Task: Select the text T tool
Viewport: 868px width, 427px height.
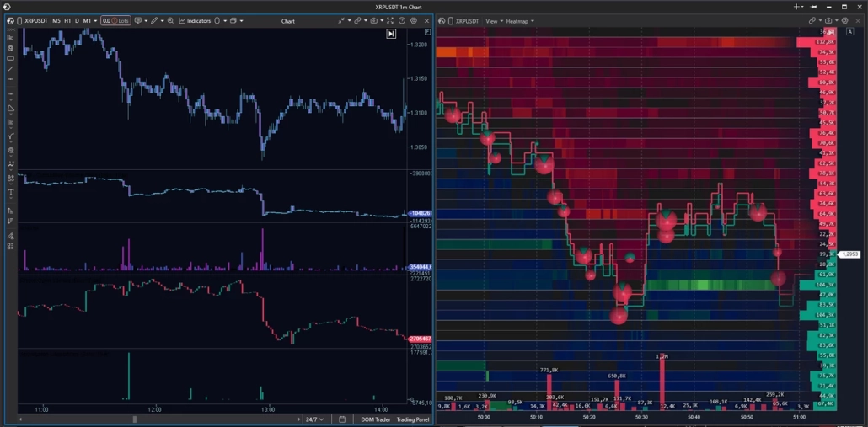Action: (x=10, y=193)
